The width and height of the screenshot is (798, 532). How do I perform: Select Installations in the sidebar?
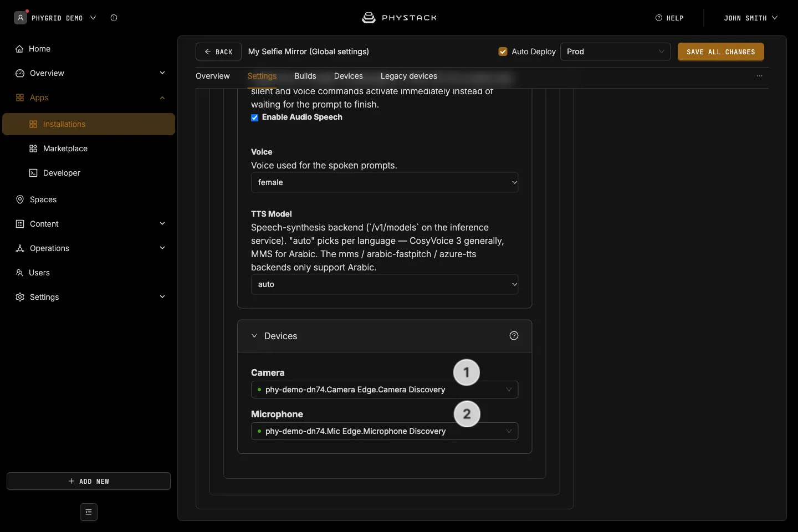89,124
